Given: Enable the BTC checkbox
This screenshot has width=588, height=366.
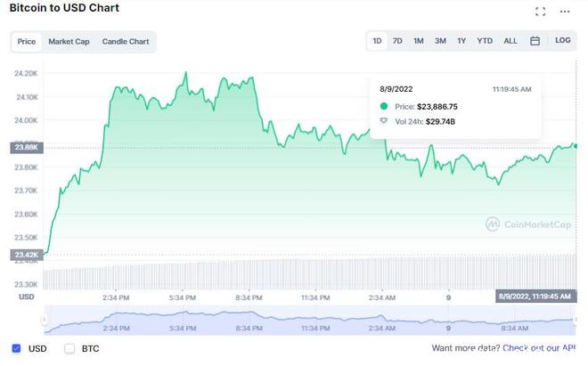Looking at the screenshot, I should pyautogui.click(x=69, y=348).
